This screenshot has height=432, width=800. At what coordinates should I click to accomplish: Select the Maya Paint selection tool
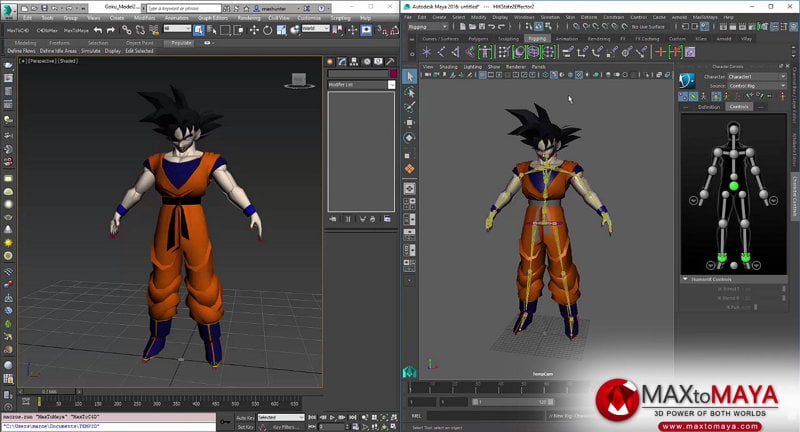point(410,107)
